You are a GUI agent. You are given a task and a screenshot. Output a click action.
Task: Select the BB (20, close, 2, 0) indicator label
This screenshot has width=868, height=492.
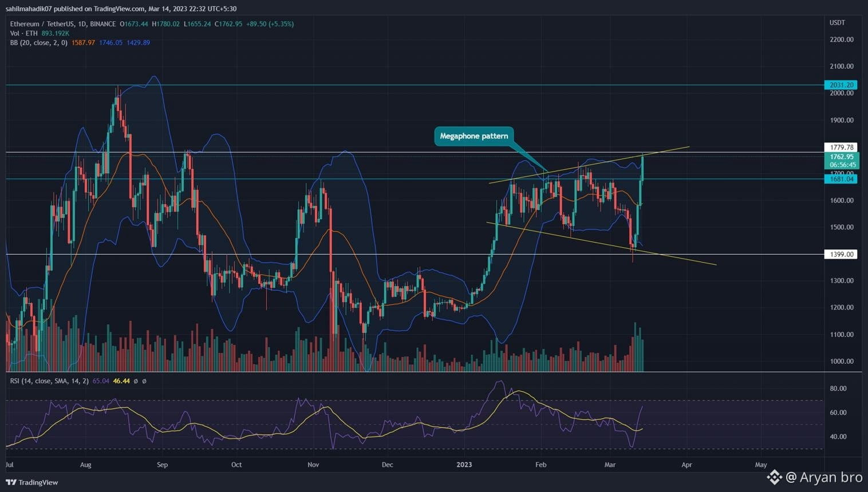click(38, 42)
